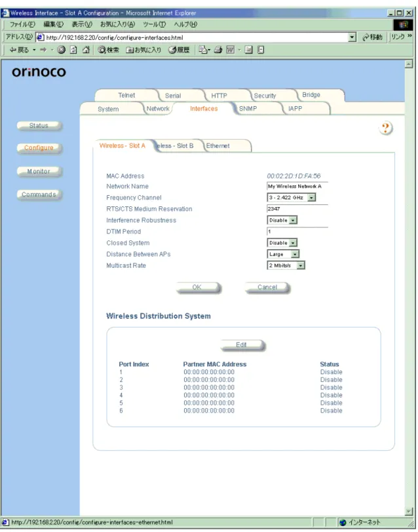This screenshot has width=418, height=532.
Task: Click the Print icon in the toolbar
Action: coord(218,50)
